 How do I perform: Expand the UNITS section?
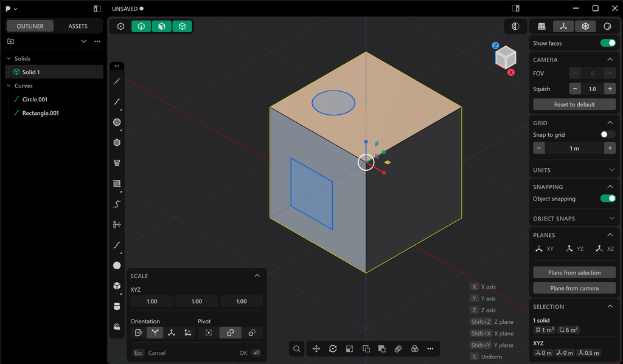[611, 170]
